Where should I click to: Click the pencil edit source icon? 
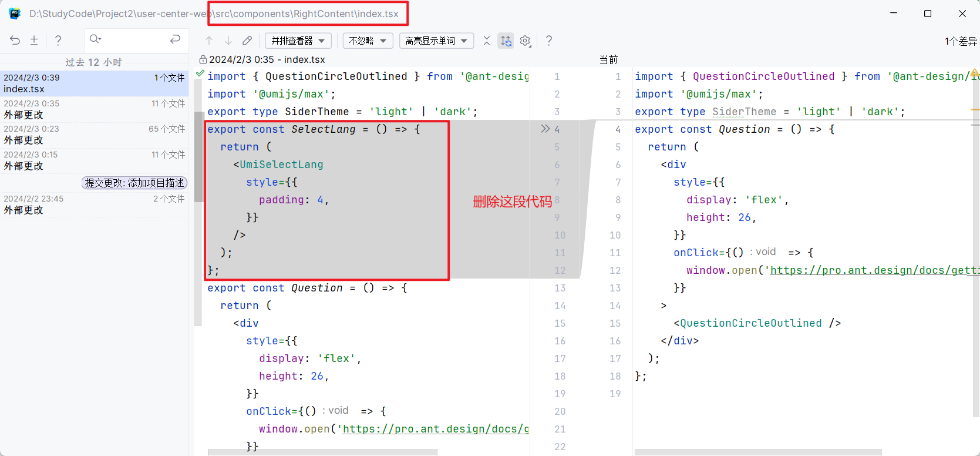[x=247, y=41]
